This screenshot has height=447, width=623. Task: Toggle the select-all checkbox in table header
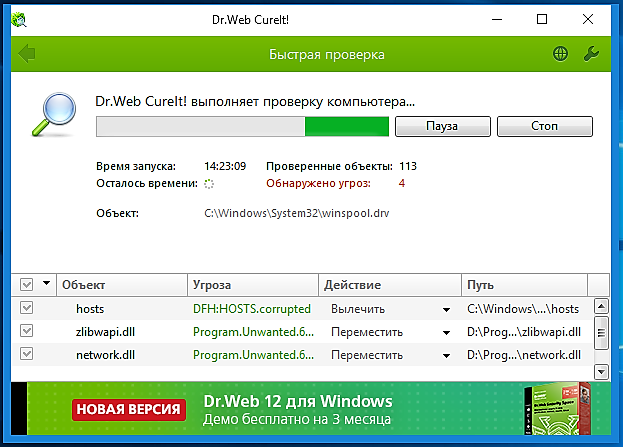(27, 284)
